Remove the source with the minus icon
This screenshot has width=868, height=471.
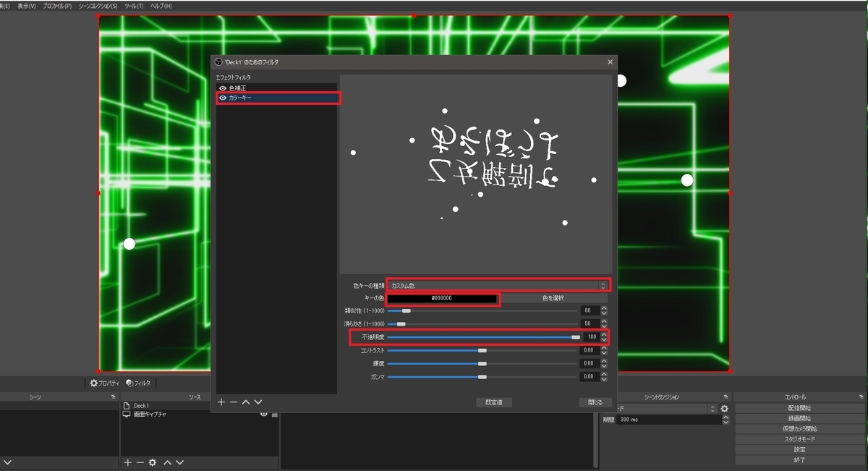click(140, 462)
